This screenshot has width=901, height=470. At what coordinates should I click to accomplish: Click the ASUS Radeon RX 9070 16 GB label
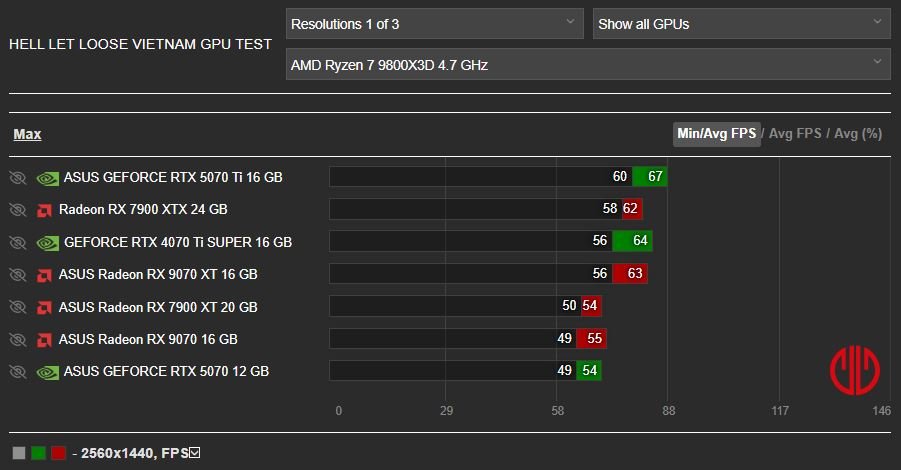(x=148, y=340)
